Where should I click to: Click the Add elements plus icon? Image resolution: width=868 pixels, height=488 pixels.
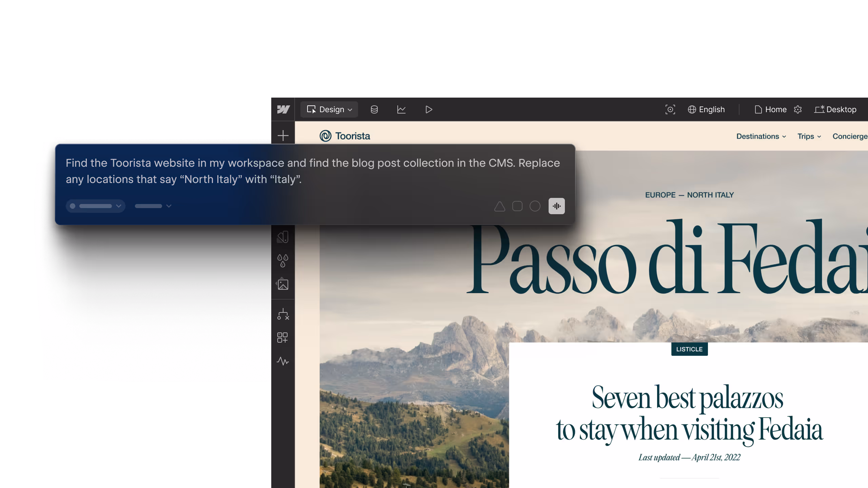pos(283,136)
